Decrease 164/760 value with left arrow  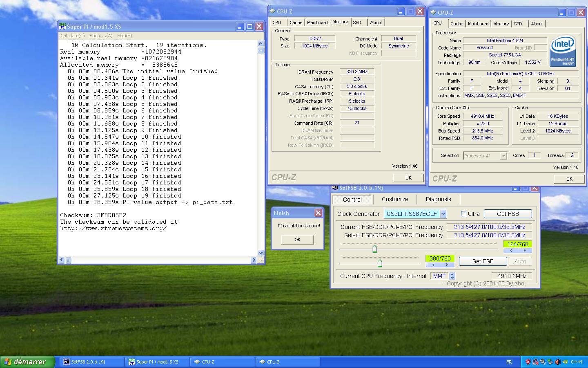pos(510,251)
